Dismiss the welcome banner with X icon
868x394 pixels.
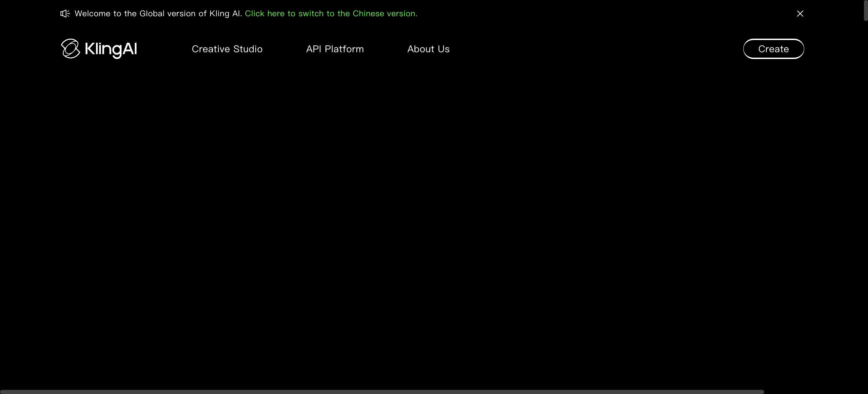(x=800, y=14)
